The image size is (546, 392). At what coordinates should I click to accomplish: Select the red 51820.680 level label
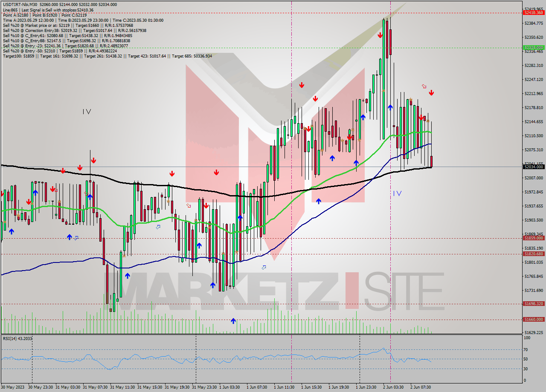[534, 254]
